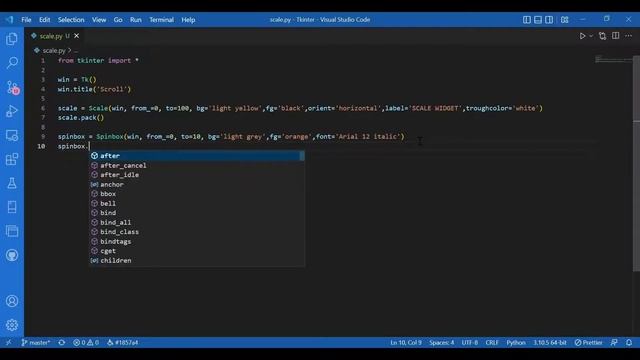Change encoding via UTF-8
Viewport: 640px width, 360px height.
point(469,342)
